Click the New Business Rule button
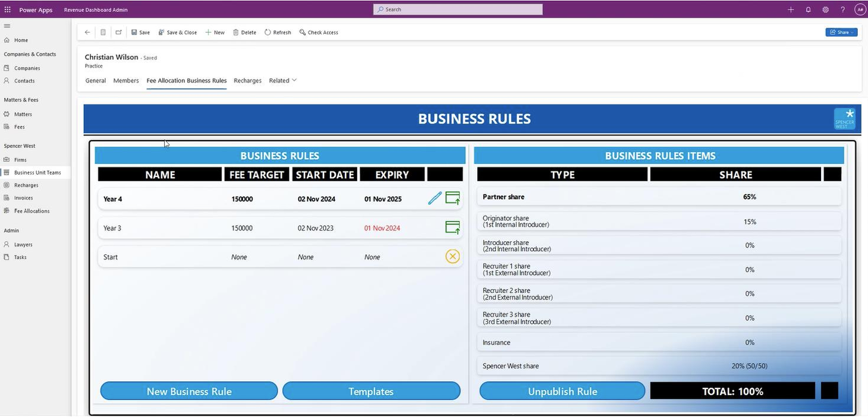The image size is (868, 417). [189, 391]
